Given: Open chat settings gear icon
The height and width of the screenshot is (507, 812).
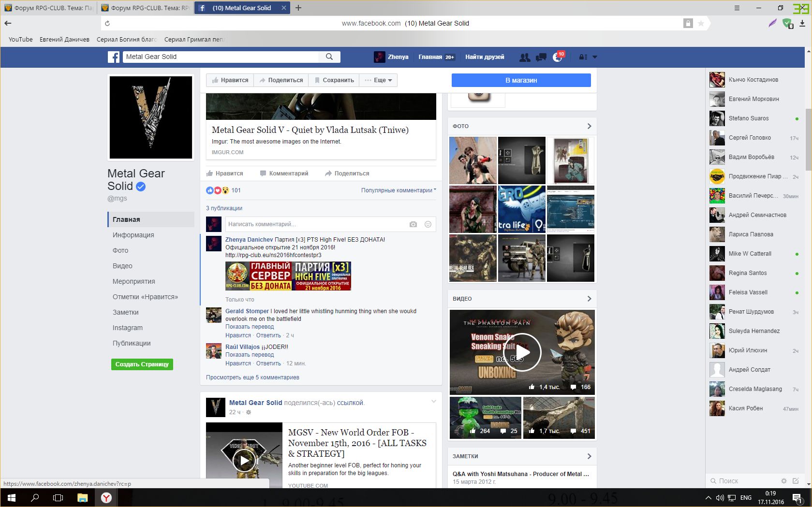Looking at the screenshot, I should (x=784, y=481).
